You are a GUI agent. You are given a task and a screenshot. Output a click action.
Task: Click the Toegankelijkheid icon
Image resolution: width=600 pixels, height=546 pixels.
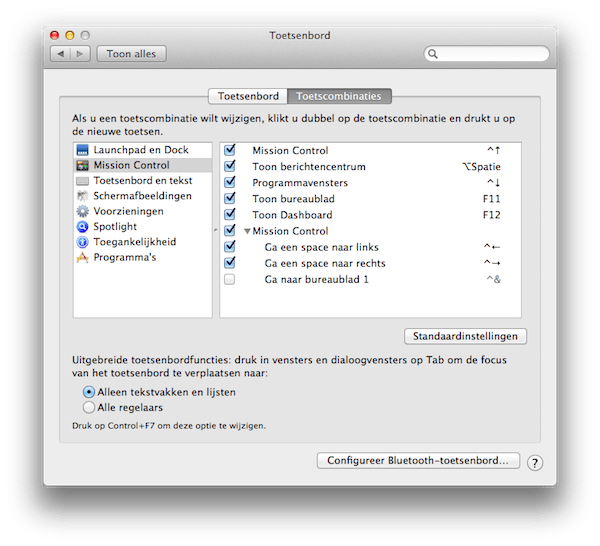pyautogui.click(x=82, y=242)
